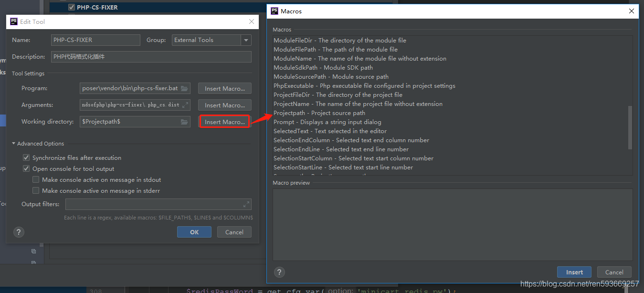Screen dimensions: 644x293
Task: Click the highlighted Insert Macro button
Action: [x=224, y=121]
